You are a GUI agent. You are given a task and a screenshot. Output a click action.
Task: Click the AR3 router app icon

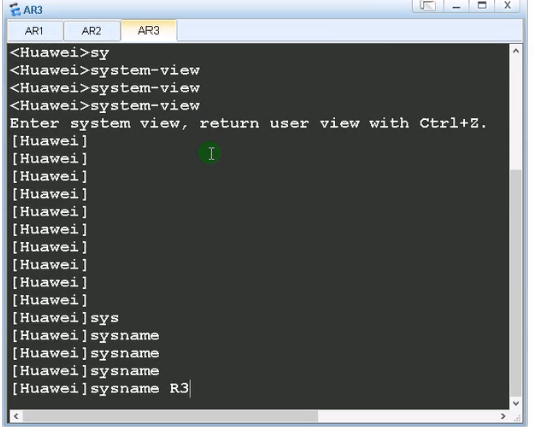click(15, 9)
